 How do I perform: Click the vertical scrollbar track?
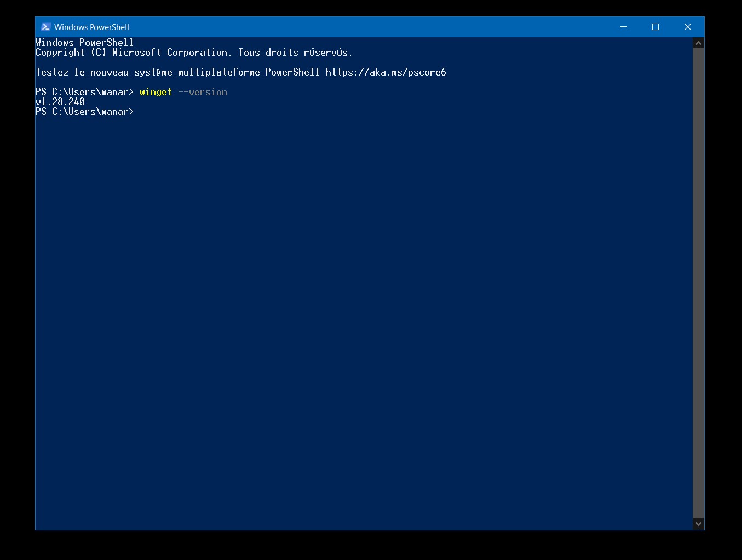(x=698, y=283)
